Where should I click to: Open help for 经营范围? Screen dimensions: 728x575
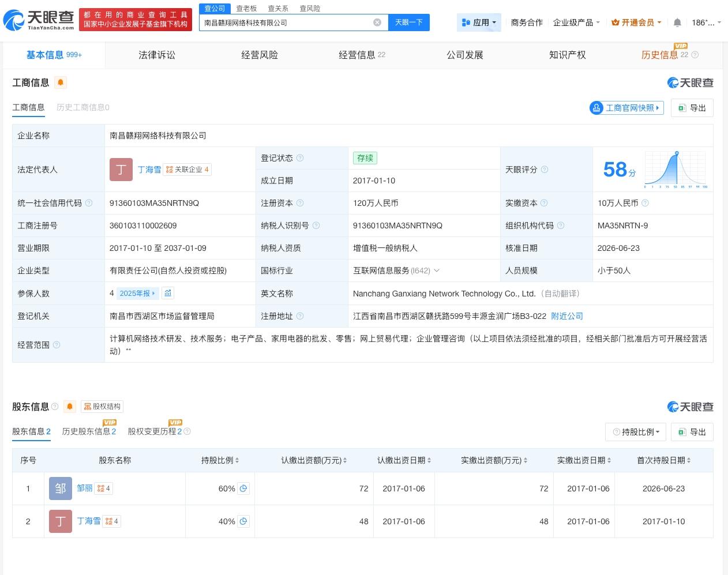57,345
